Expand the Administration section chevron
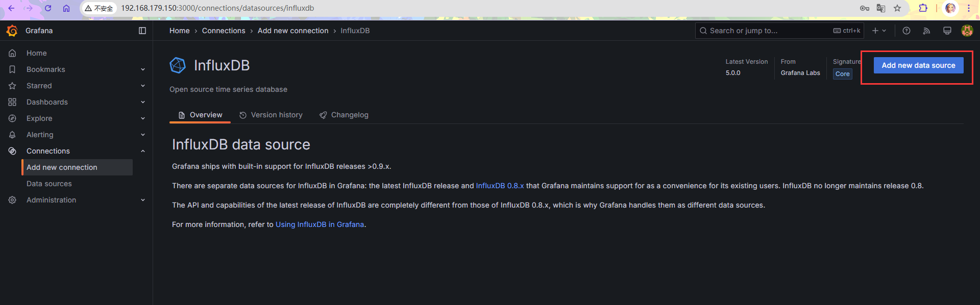 click(x=143, y=200)
